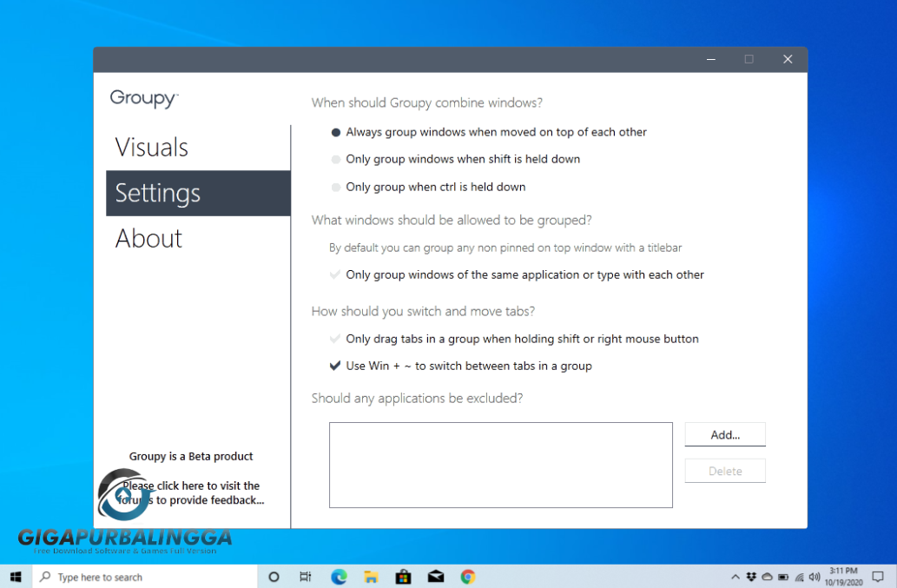Enable grouping only windows of the same application
Viewport: 897px width, 588px height.
[x=334, y=274]
